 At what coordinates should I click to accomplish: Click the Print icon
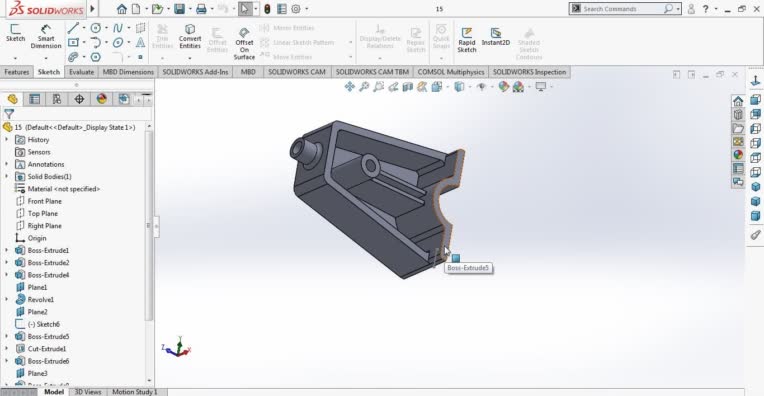pos(201,9)
